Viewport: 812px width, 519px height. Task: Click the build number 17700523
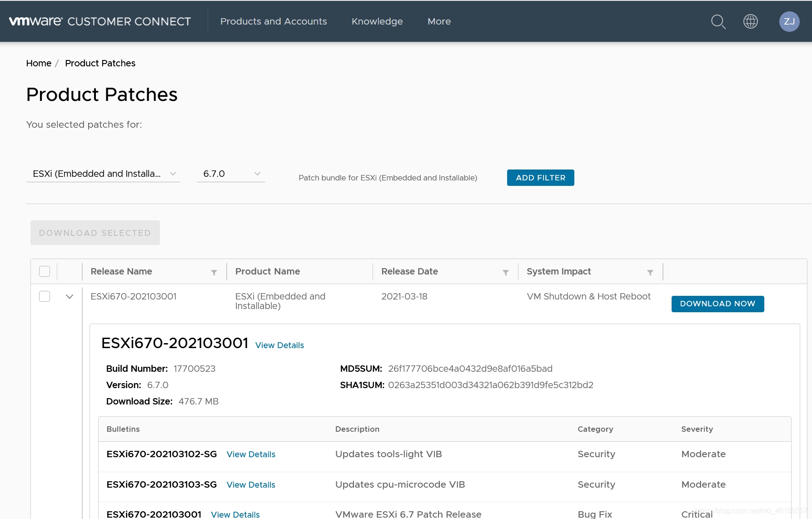[x=194, y=369]
